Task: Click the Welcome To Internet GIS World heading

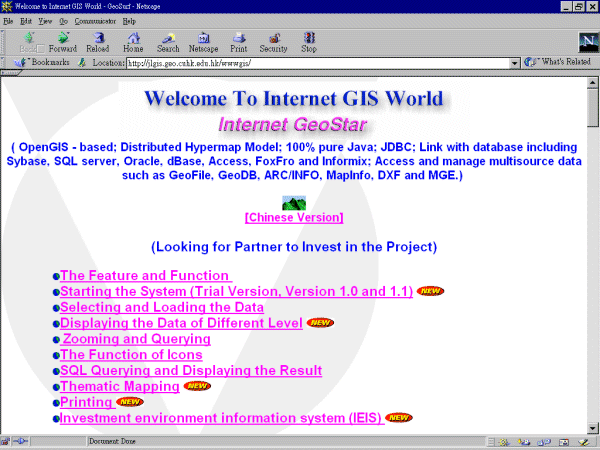Action: 294,98
